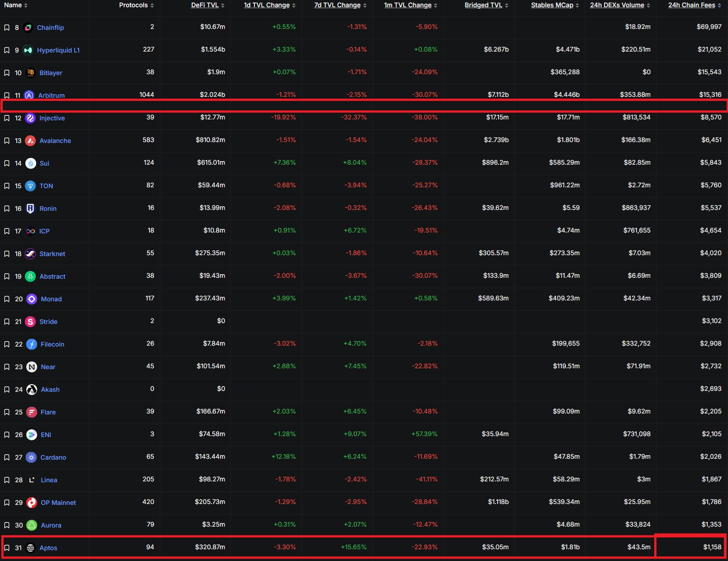Sort by 24h DEXs Volume column
The image size is (728, 561).
(x=620, y=5)
